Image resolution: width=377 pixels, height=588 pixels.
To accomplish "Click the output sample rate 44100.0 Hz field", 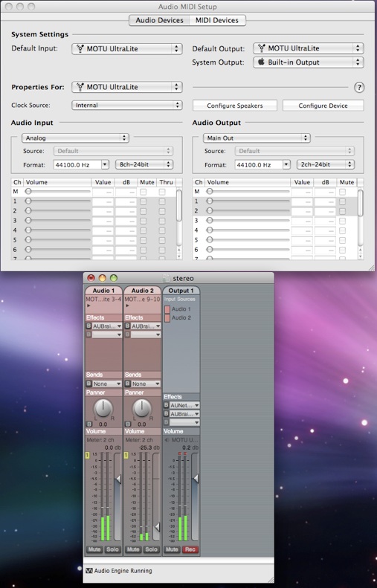I will [259, 164].
